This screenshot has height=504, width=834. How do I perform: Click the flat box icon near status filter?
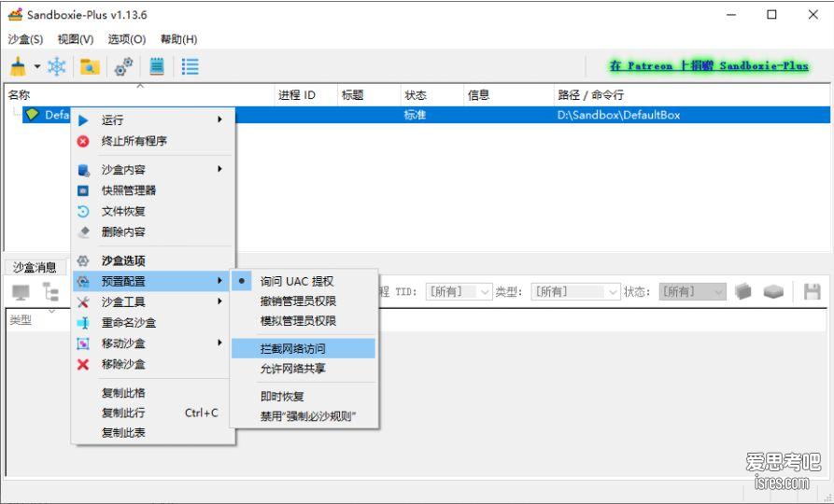tap(773, 291)
